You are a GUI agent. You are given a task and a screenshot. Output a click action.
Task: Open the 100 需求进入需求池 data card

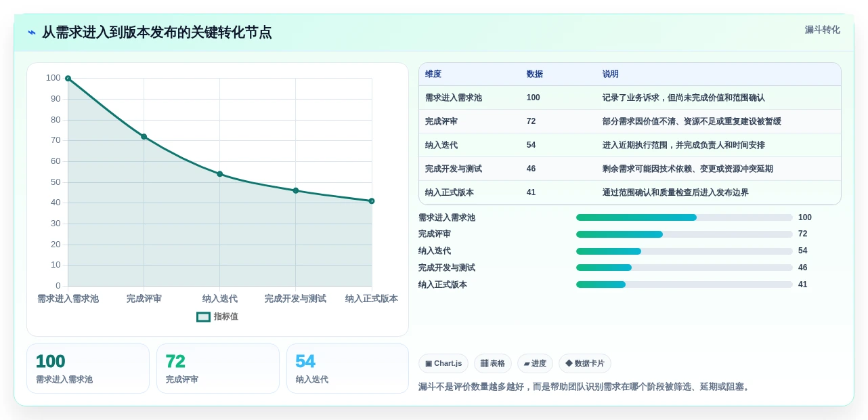[88, 369]
